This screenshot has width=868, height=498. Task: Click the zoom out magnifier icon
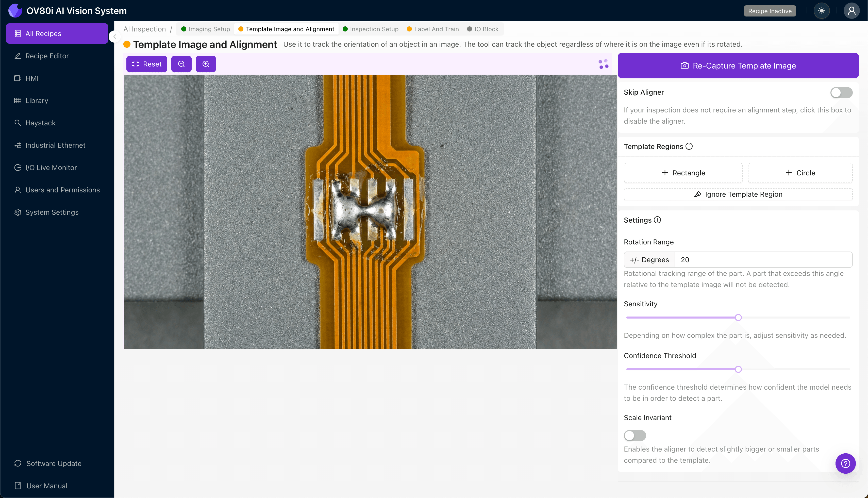tap(181, 64)
